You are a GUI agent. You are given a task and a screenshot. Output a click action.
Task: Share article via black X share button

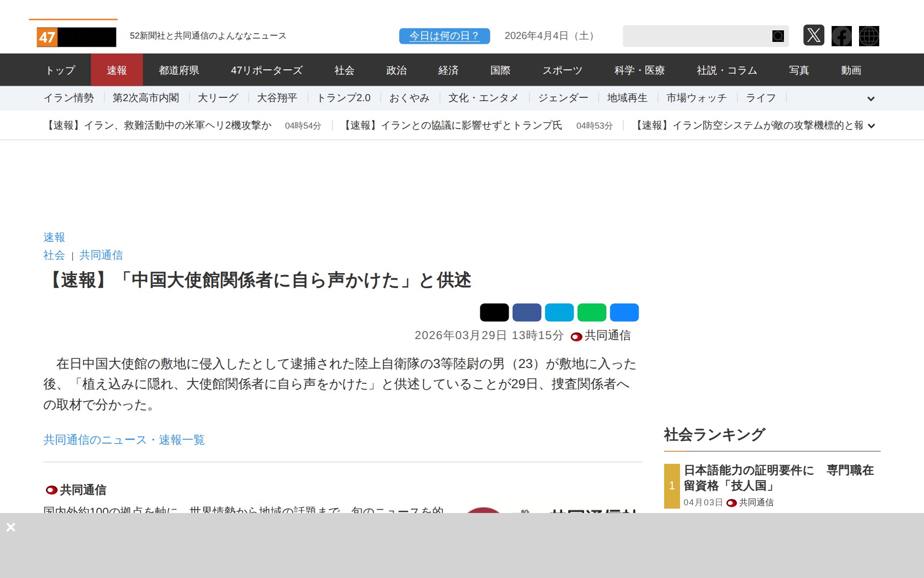(494, 313)
